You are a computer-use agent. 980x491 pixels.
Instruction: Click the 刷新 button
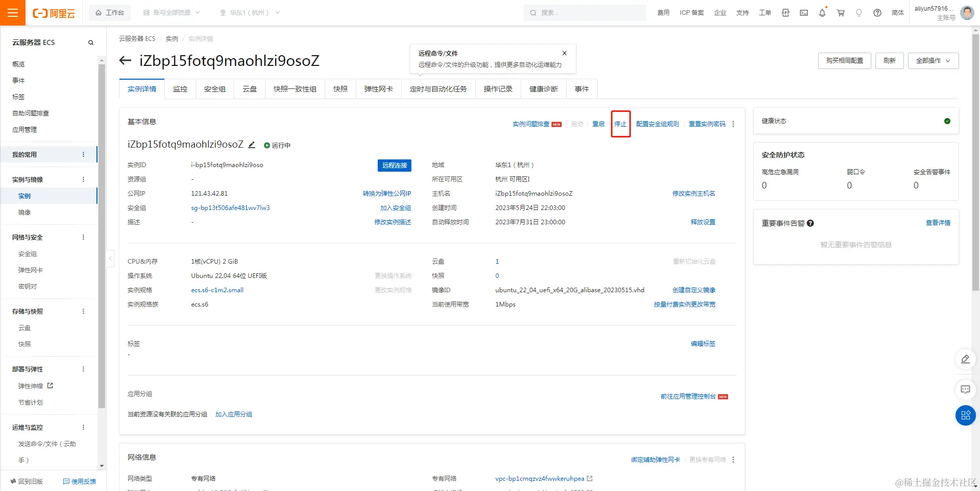coord(890,61)
